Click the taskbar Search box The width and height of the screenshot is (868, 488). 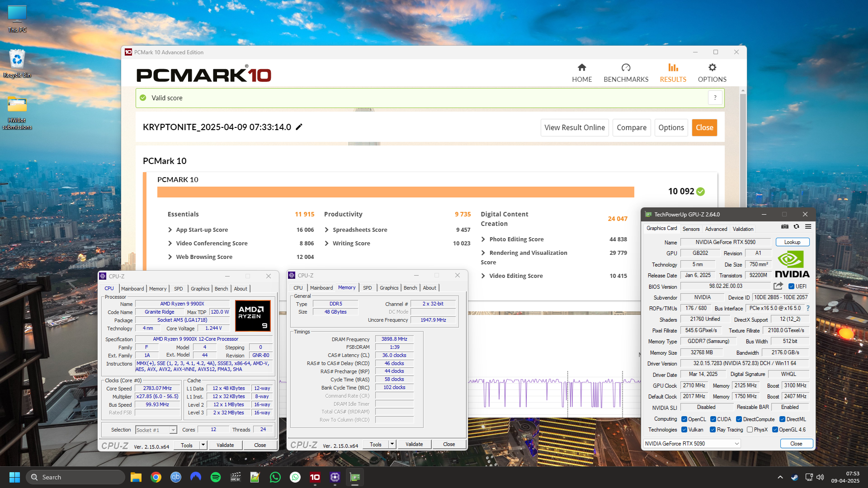75,477
